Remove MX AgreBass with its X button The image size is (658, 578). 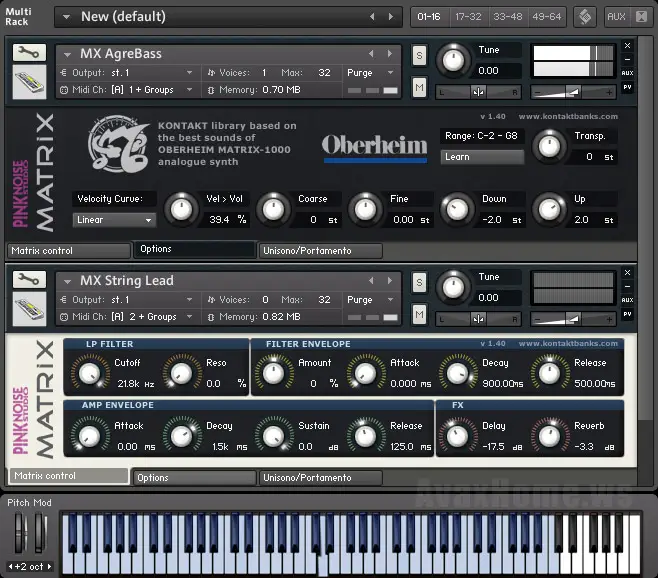coord(627,45)
